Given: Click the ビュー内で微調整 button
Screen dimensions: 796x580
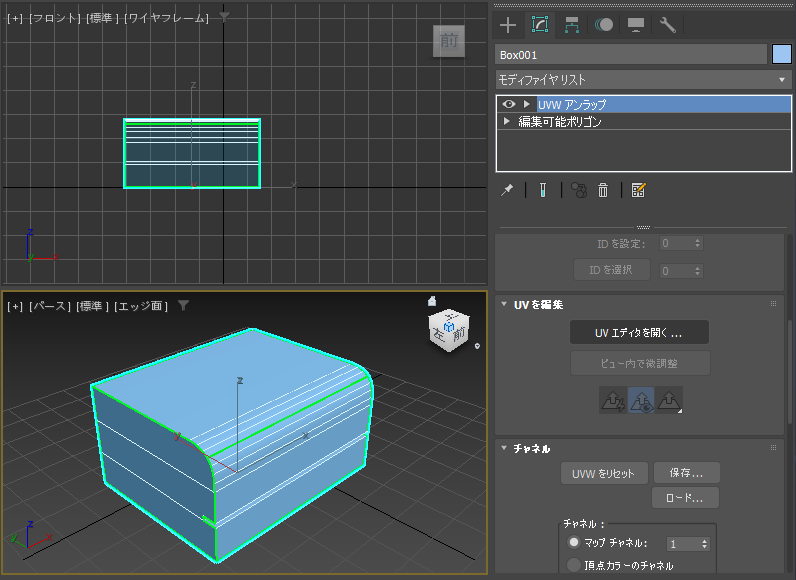Looking at the screenshot, I should point(639,363).
